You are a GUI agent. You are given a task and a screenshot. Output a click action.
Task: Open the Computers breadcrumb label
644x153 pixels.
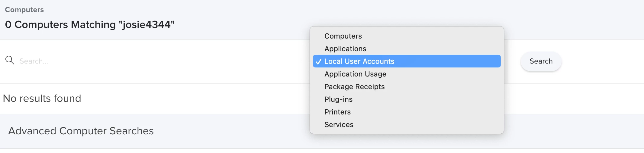click(x=24, y=10)
